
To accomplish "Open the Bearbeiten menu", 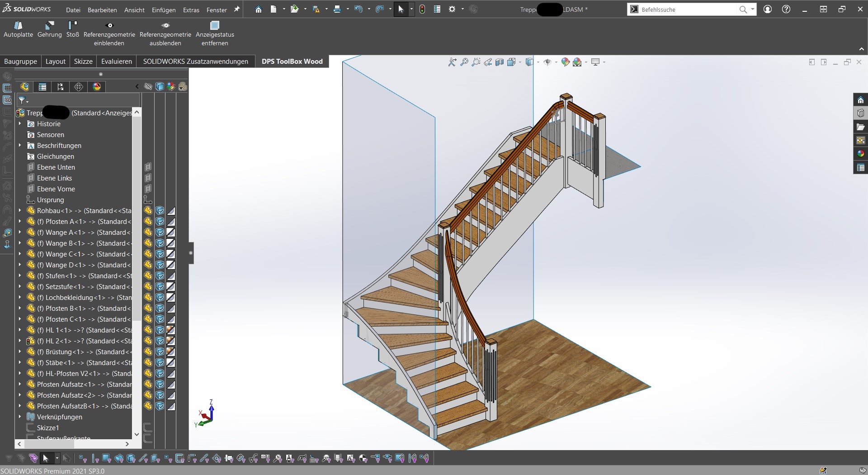I will (102, 9).
